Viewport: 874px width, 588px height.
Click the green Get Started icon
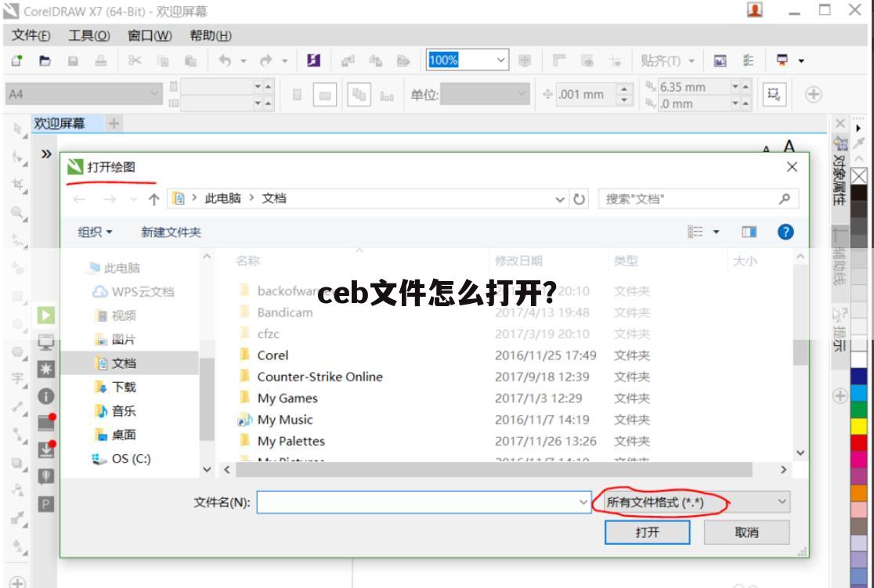45,316
